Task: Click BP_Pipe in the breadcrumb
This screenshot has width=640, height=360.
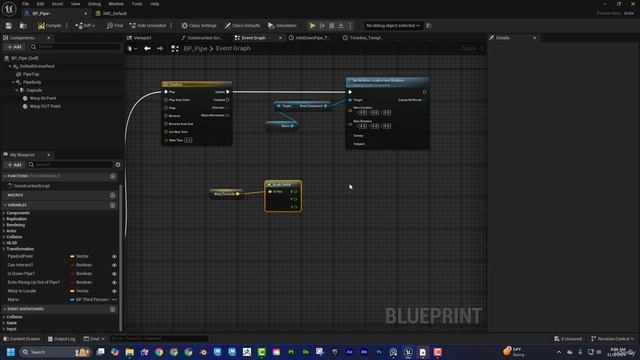Action: (x=195, y=49)
